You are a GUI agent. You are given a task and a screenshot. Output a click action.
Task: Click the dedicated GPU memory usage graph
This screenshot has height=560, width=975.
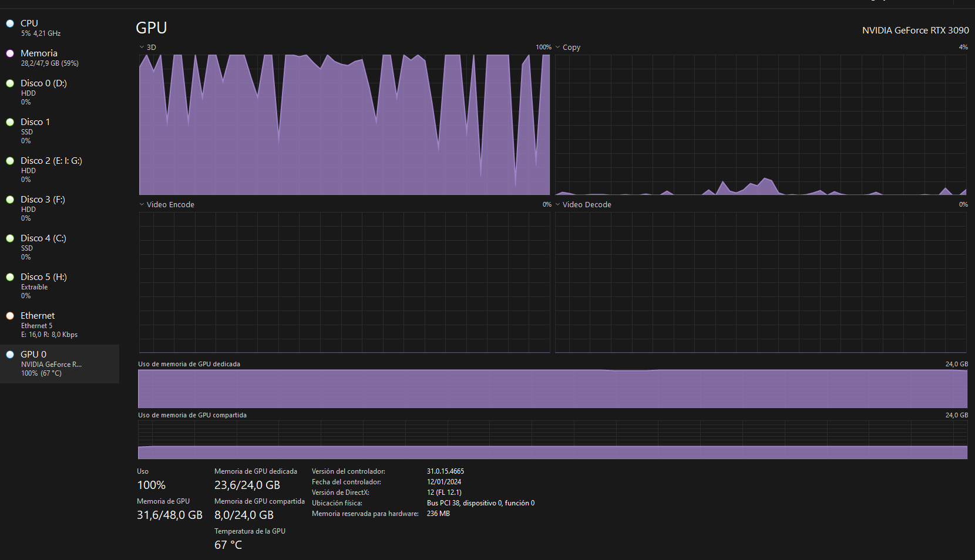pos(552,389)
